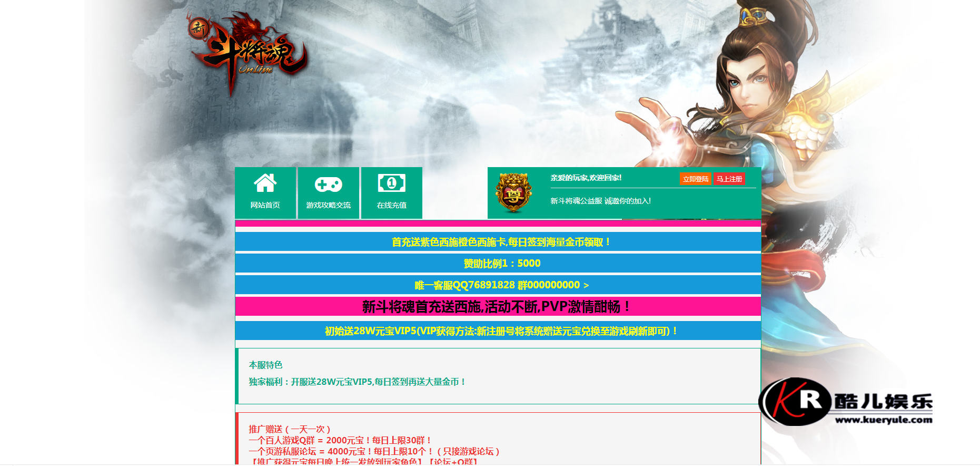This screenshot has width=980, height=466.
Task: Click the pink 新斗将魂首充送西施 headline banner
Action: [x=497, y=307]
